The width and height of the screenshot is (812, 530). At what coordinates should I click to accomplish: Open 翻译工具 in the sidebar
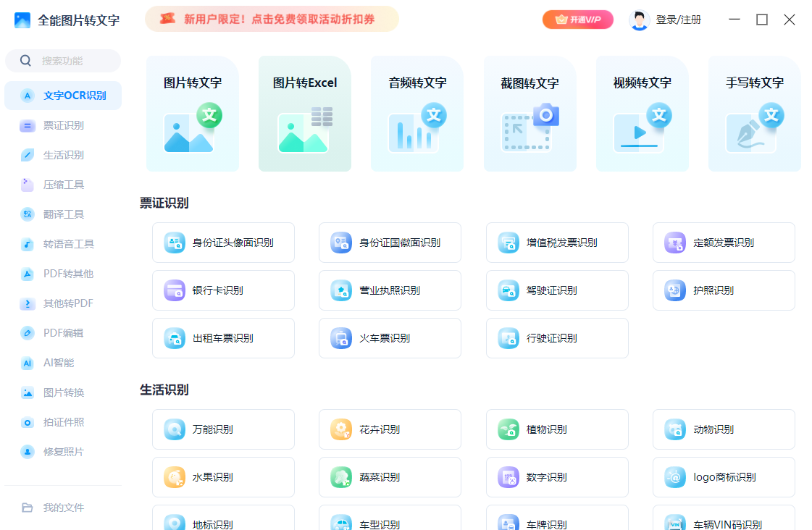63,214
